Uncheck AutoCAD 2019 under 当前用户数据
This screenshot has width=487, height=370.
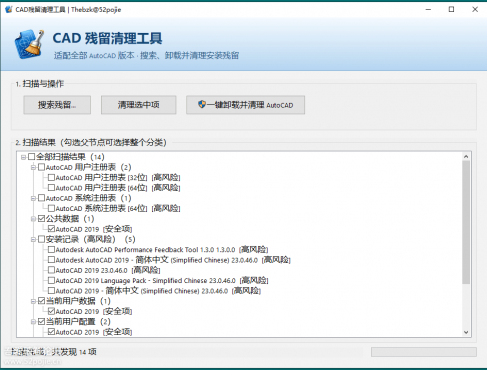pyautogui.click(x=51, y=311)
